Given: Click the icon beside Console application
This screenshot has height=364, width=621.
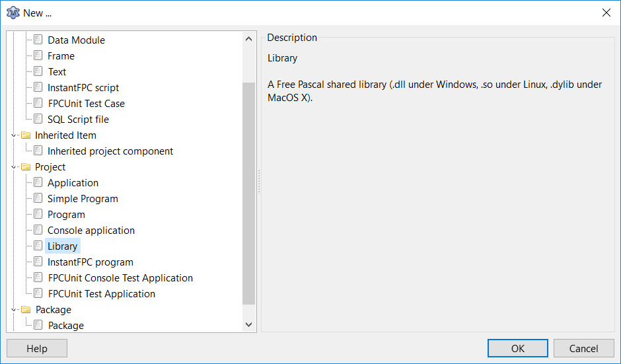Looking at the screenshot, I should [x=38, y=230].
